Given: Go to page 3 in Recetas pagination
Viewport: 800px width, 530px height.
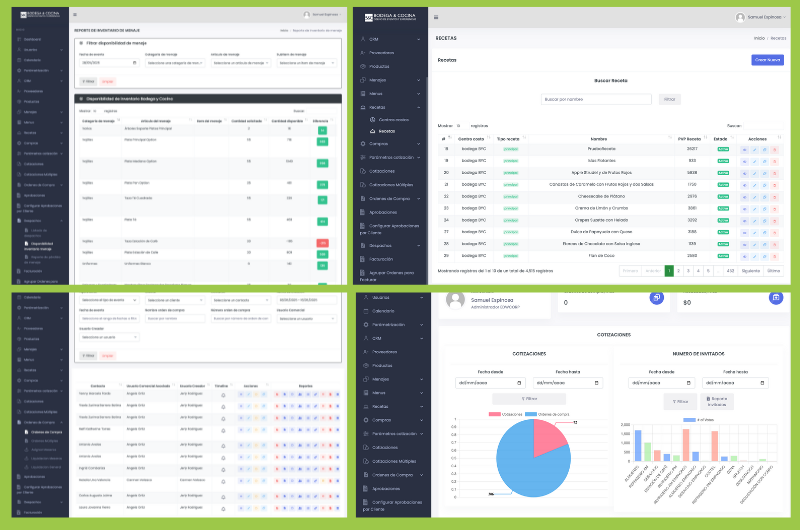Looking at the screenshot, I should click(688, 270).
